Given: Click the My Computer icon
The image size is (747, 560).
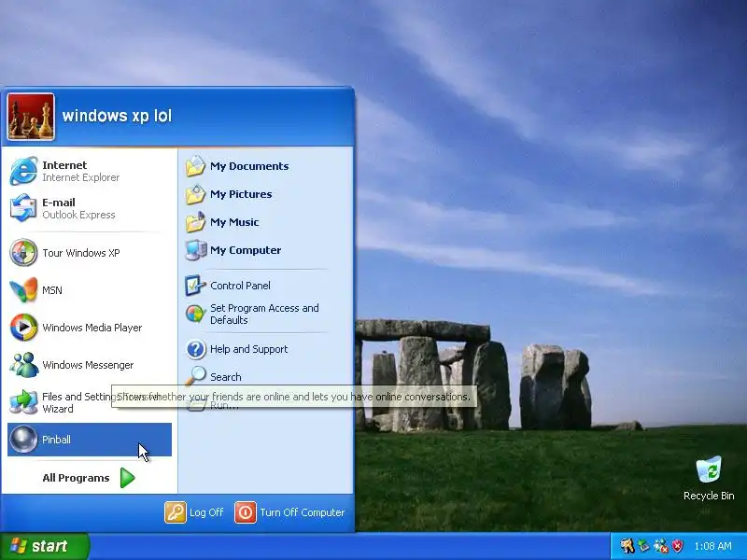Looking at the screenshot, I should click(x=196, y=250).
